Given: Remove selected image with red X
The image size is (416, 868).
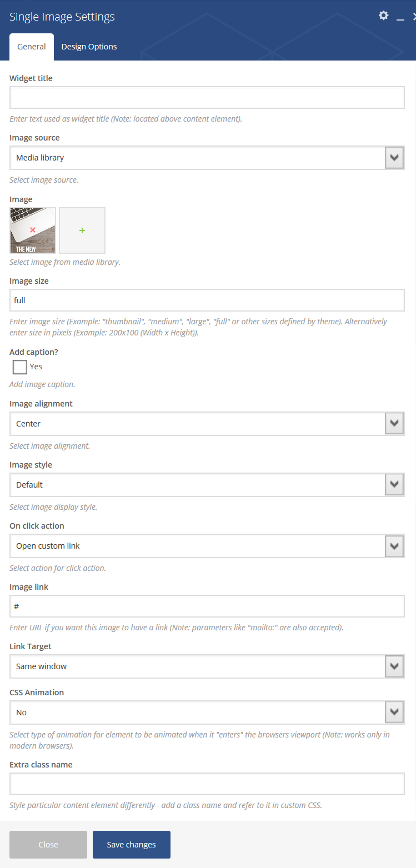Looking at the screenshot, I should coord(33,230).
